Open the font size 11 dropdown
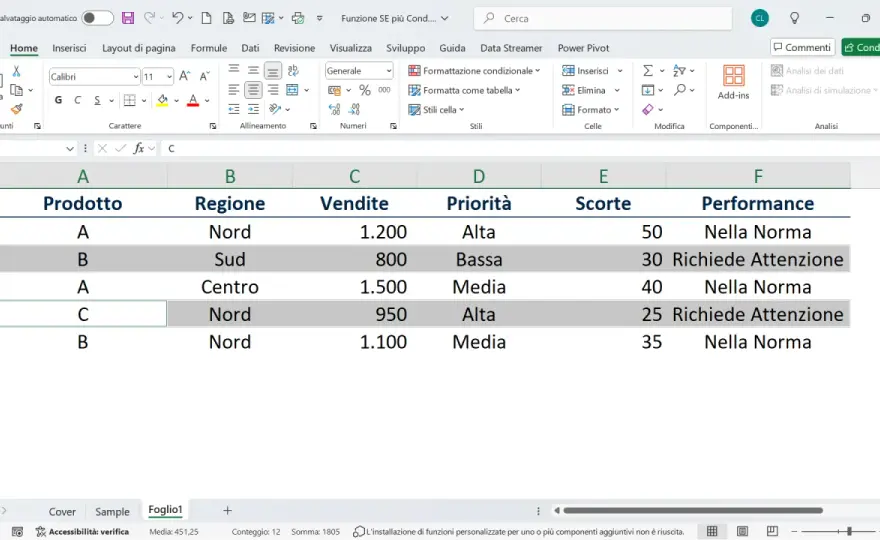Viewport: 880px width, 540px height. (169, 76)
